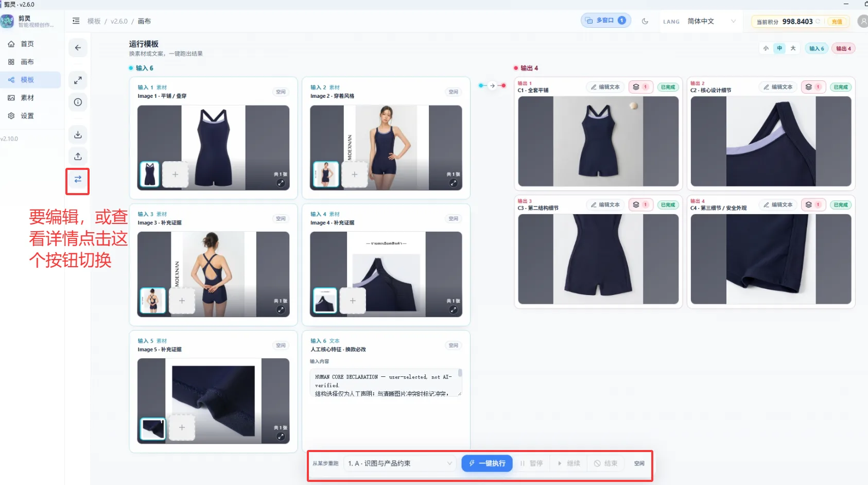Select the 小 card size option

(x=766, y=48)
